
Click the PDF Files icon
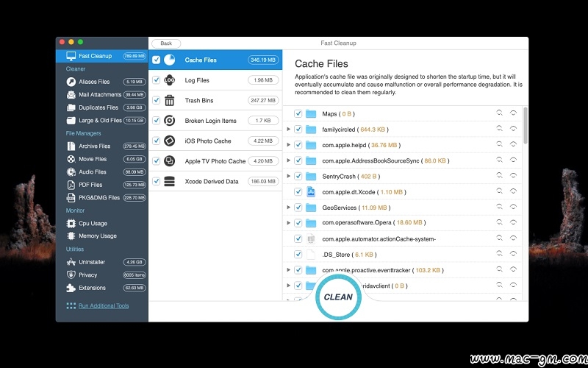71,185
